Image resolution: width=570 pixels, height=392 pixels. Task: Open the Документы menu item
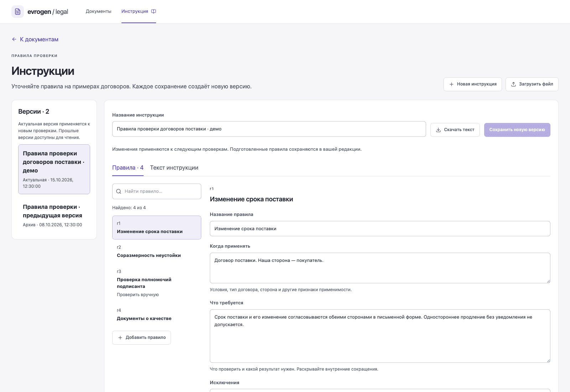99,11
